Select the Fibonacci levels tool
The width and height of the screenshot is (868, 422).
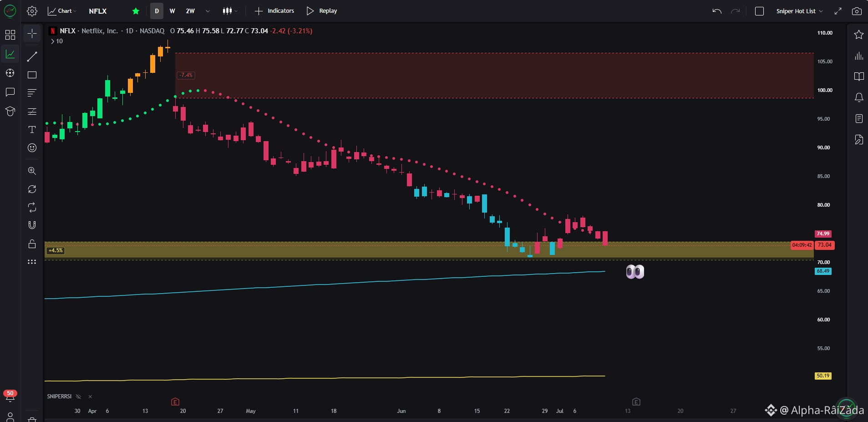click(x=32, y=111)
